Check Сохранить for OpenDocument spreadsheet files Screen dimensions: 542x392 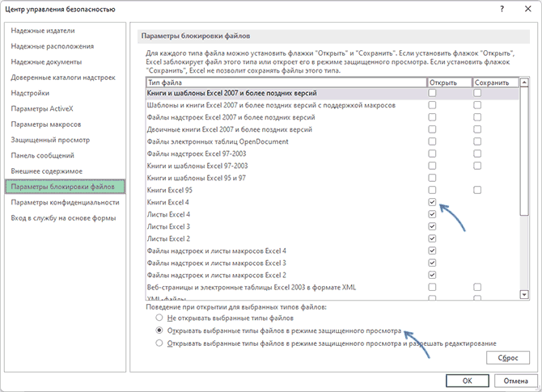(x=477, y=141)
